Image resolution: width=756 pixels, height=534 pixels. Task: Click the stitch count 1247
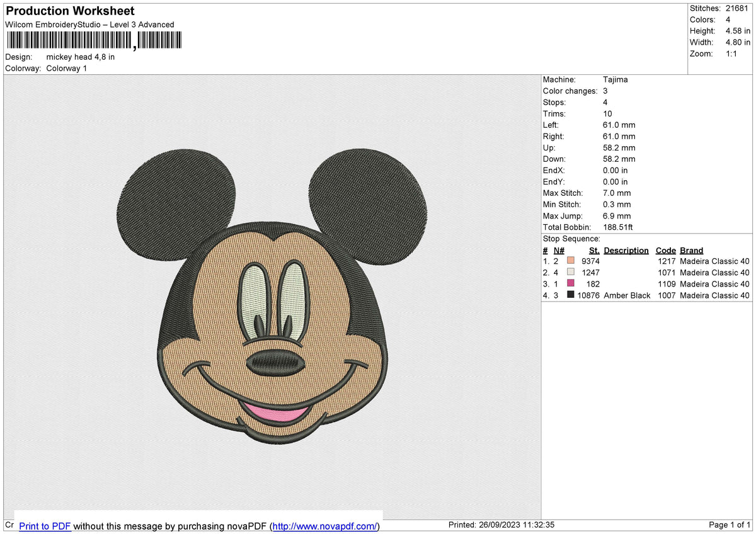pyautogui.click(x=590, y=272)
